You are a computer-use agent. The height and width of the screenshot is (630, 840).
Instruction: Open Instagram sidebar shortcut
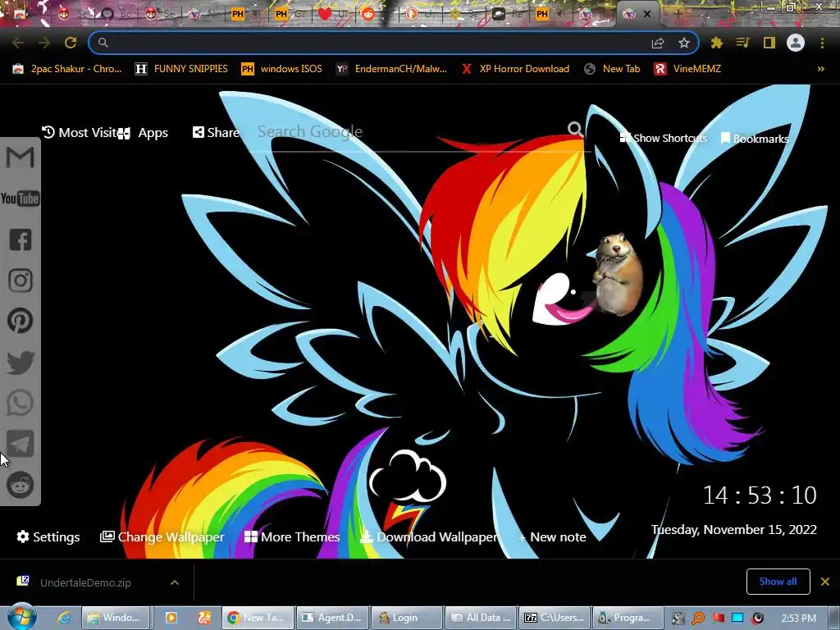click(x=21, y=281)
